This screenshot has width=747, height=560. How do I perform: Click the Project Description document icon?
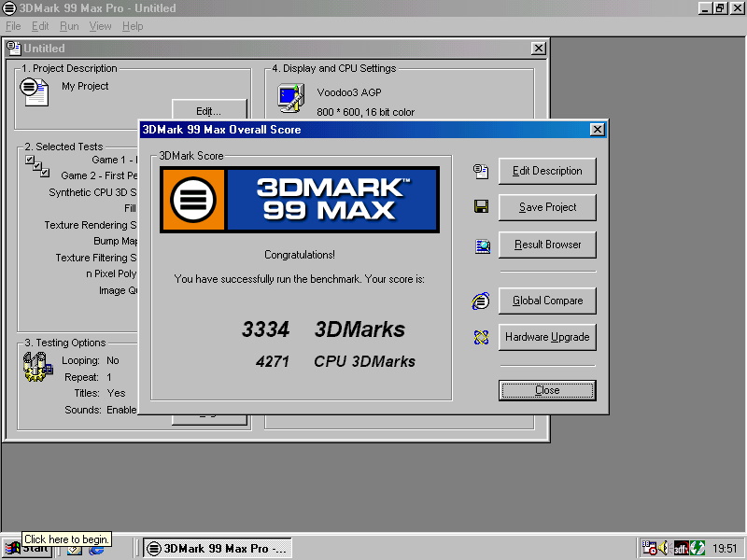pyautogui.click(x=34, y=91)
